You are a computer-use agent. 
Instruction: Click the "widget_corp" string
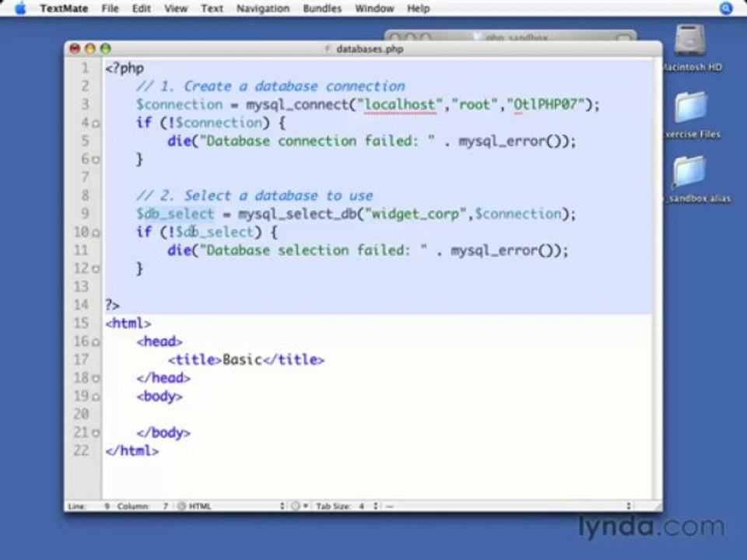416,214
